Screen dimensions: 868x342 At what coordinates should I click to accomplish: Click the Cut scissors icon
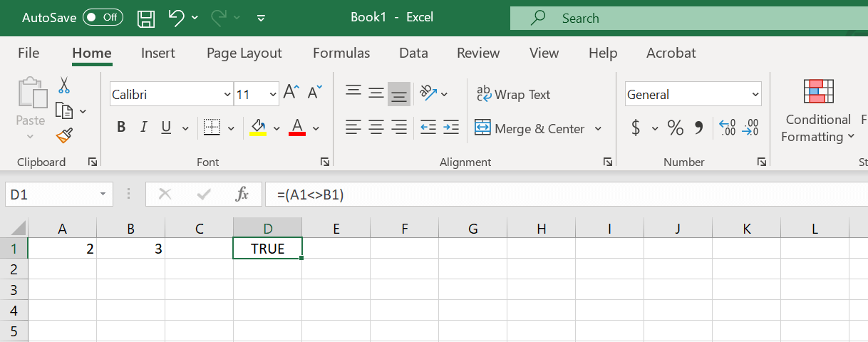tap(64, 85)
